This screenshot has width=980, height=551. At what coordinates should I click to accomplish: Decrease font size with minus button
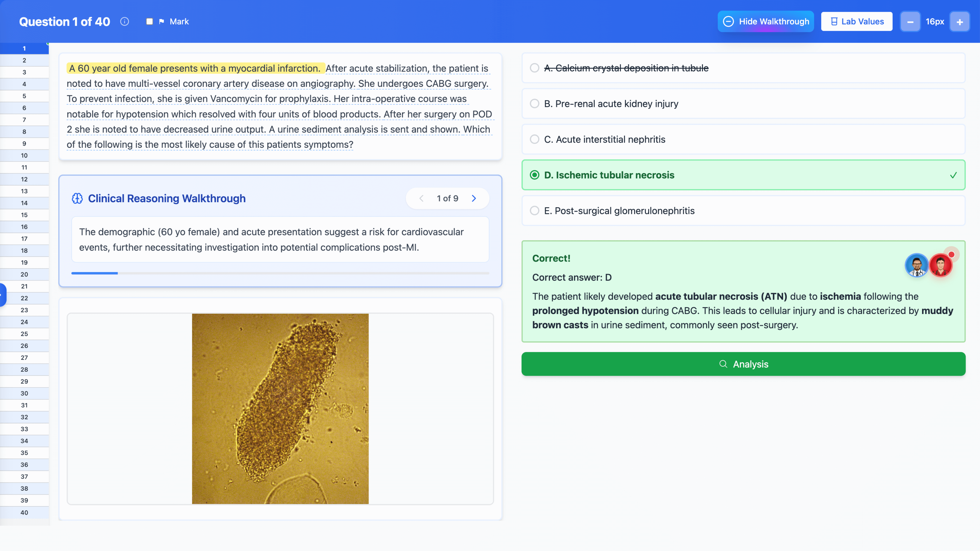[x=910, y=22]
